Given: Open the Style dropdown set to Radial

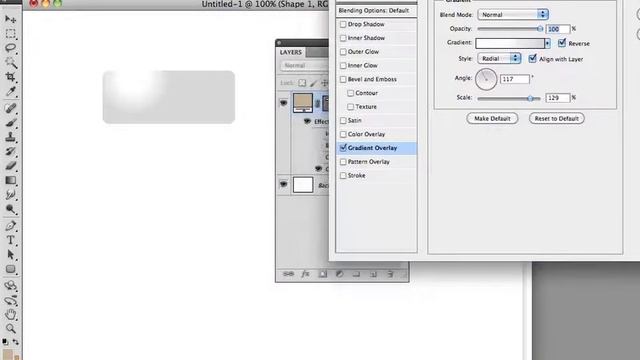Looking at the screenshot, I should click(499, 59).
